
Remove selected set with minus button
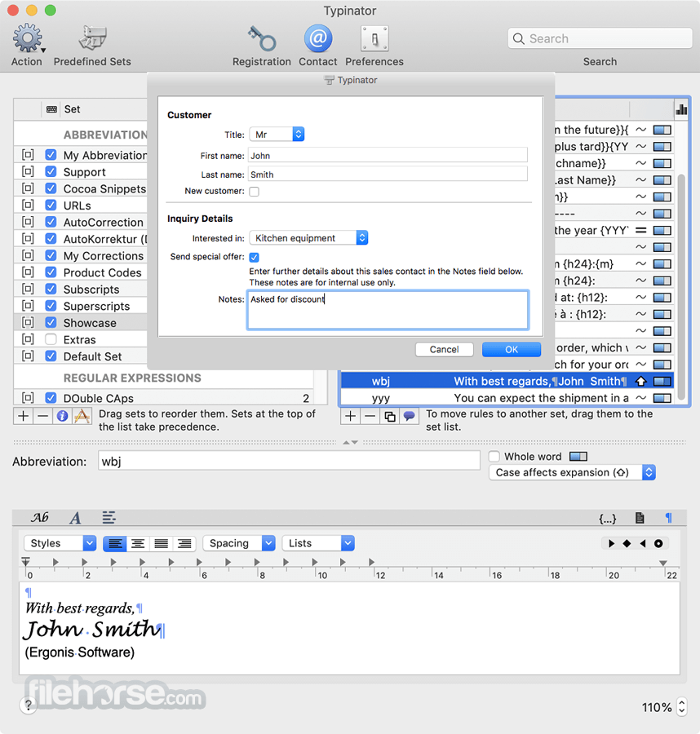[42, 416]
